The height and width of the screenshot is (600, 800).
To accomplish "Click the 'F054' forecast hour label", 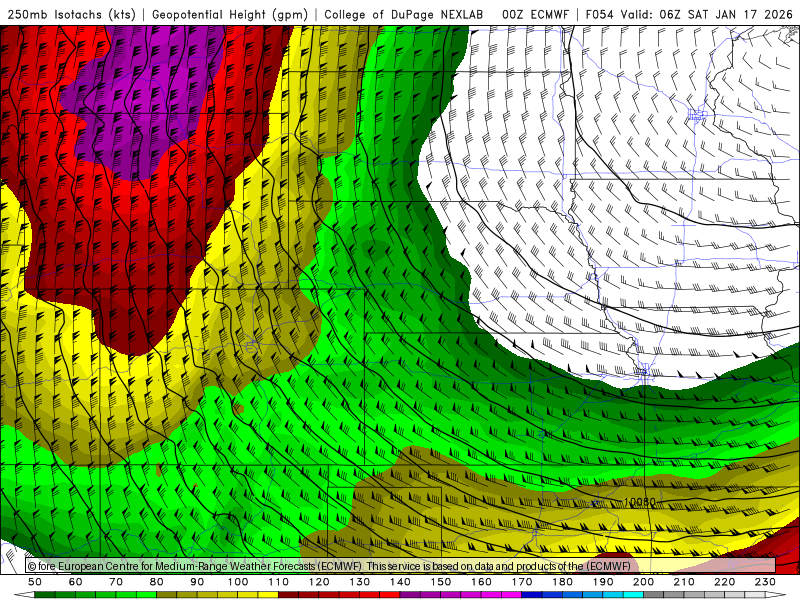I will pos(599,15).
